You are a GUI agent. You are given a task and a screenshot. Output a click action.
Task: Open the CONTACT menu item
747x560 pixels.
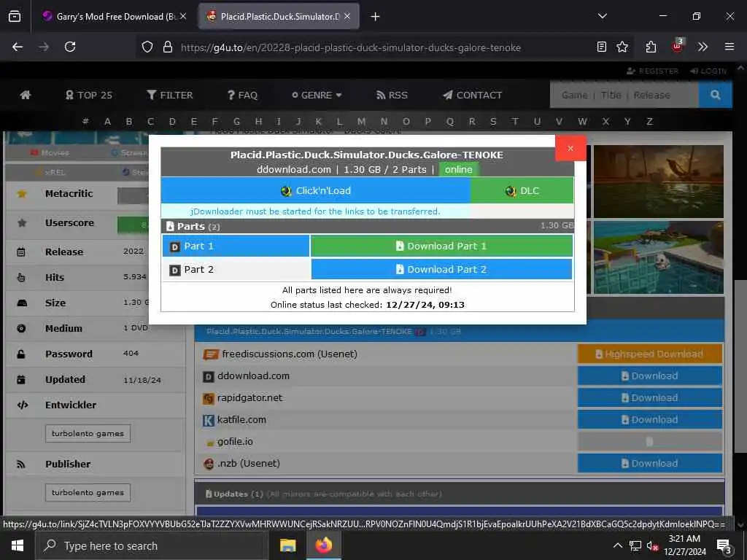473,96
